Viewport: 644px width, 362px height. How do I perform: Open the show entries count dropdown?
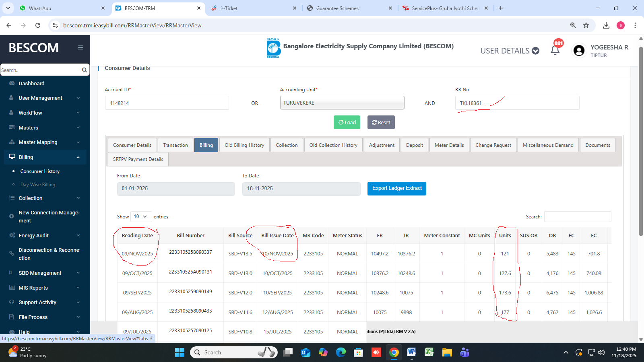click(x=141, y=216)
